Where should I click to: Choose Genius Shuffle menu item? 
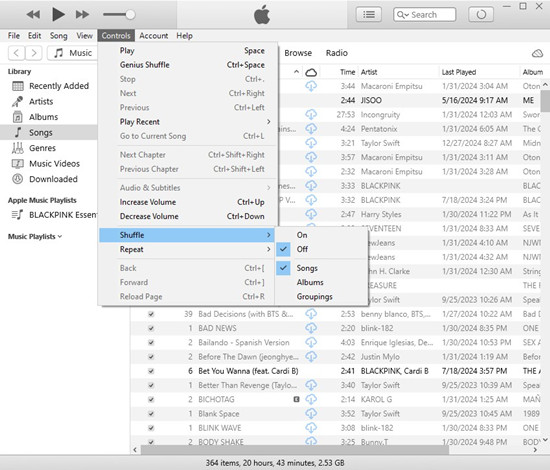(188, 65)
